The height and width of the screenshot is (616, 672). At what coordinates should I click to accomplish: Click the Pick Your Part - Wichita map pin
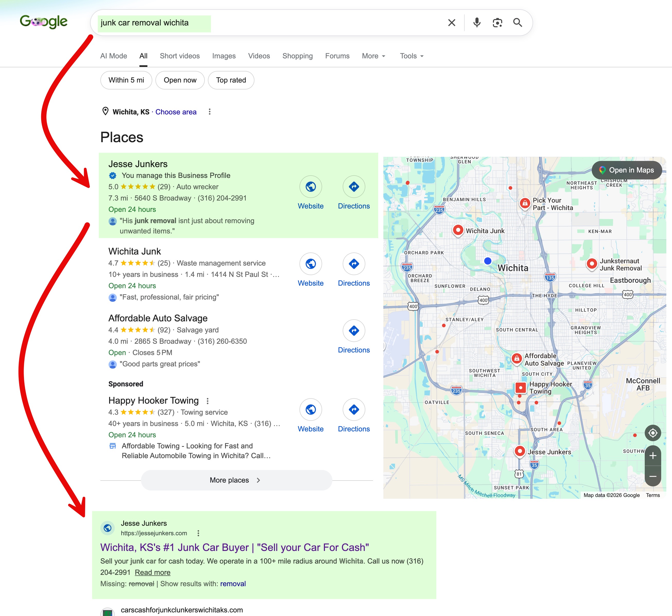pyautogui.click(x=525, y=203)
